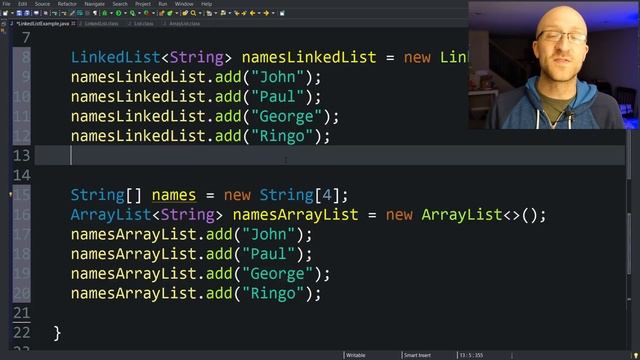Click the yellow Forward navigation arrow

266,13
